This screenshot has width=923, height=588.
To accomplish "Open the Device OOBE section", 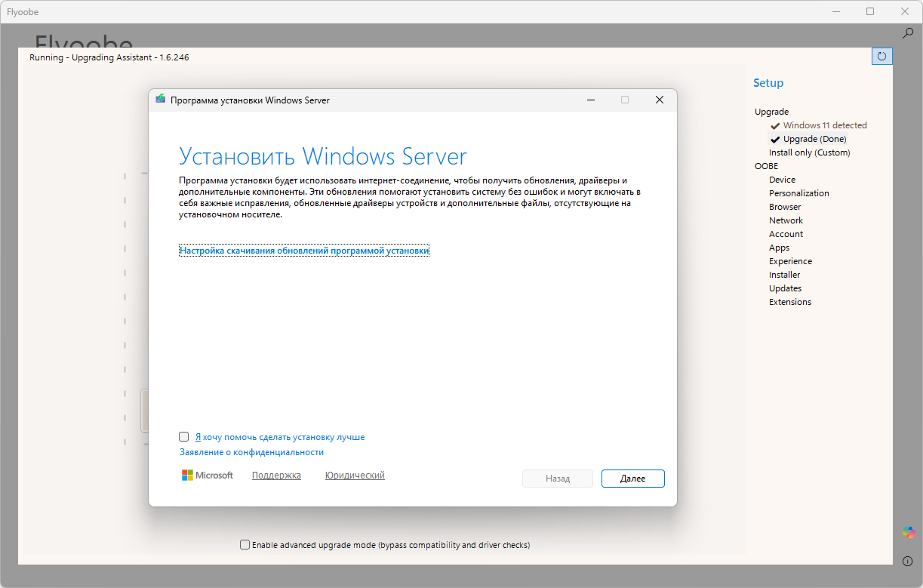I will tap(782, 180).
